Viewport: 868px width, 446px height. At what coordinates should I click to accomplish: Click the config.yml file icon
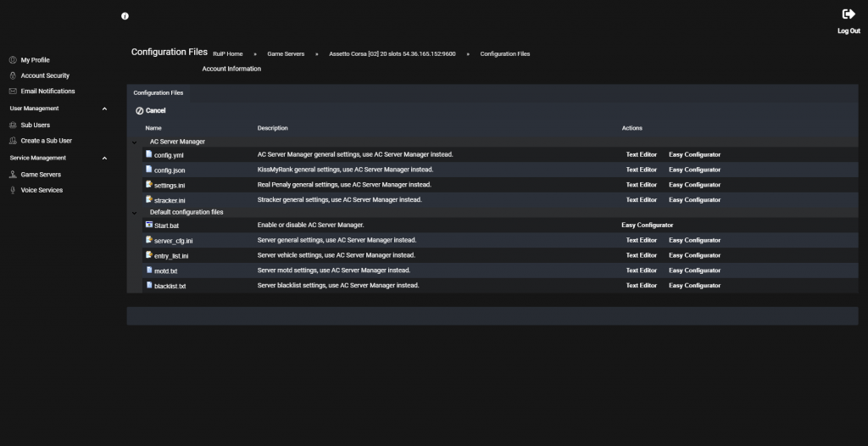pos(149,154)
